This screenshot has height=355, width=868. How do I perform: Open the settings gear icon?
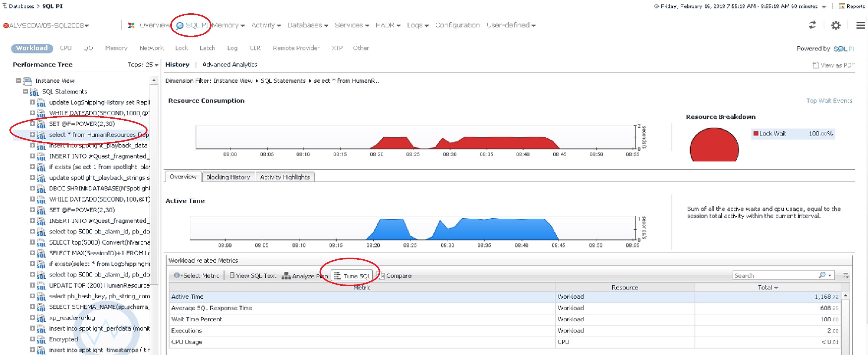tap(836, 25)
